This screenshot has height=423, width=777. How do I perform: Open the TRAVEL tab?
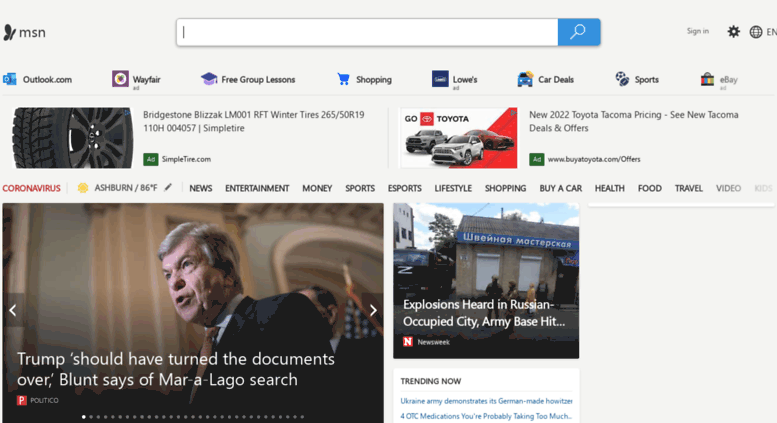pyautogui.click(x=689, y=188)
